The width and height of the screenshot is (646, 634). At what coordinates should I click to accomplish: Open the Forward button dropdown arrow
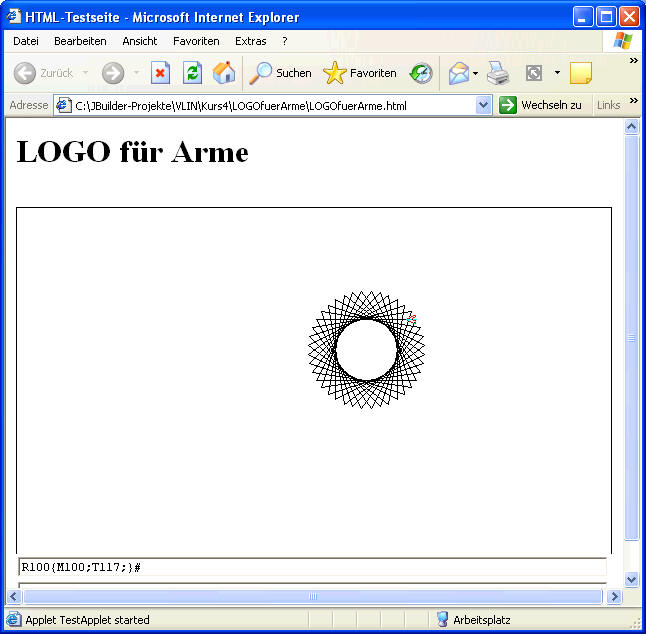click(x=135, y=73)
